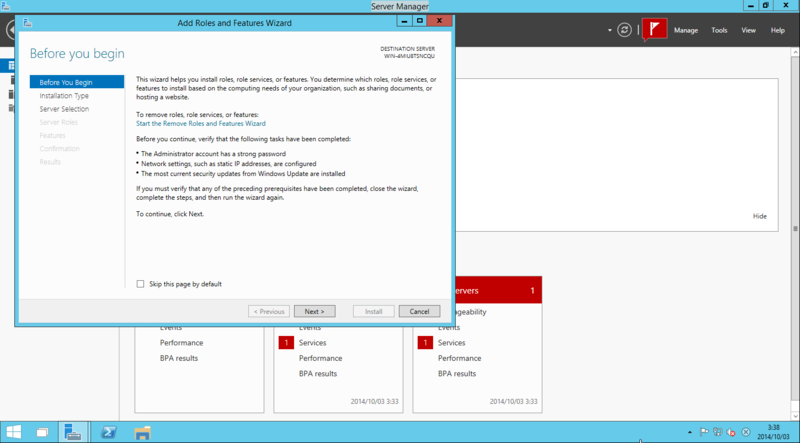Click the Server Manager vertical scrollbar thumb
Viewport: 800px width, 443px height.
pyautogui.click(x=795, y=228)
